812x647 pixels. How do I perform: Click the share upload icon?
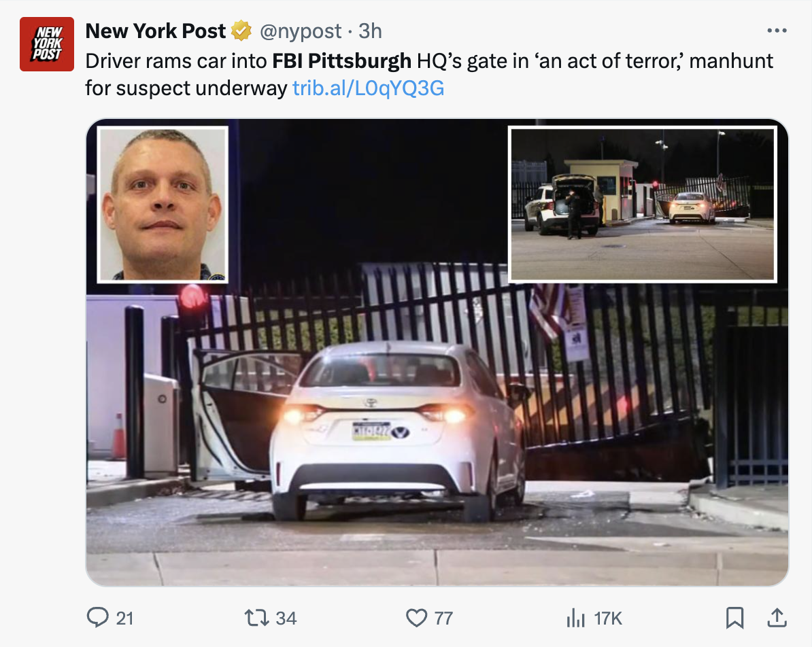(x=777, y=618)
